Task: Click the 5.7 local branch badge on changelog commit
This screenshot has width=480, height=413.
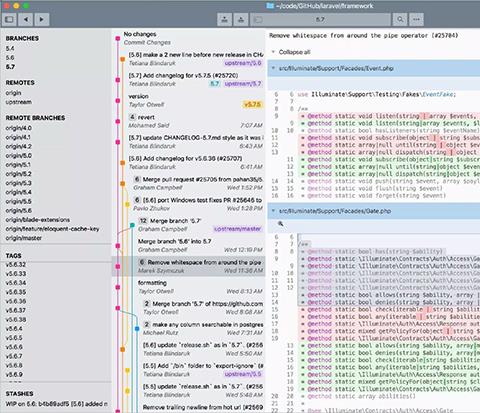Action: (x=215, y=84)
